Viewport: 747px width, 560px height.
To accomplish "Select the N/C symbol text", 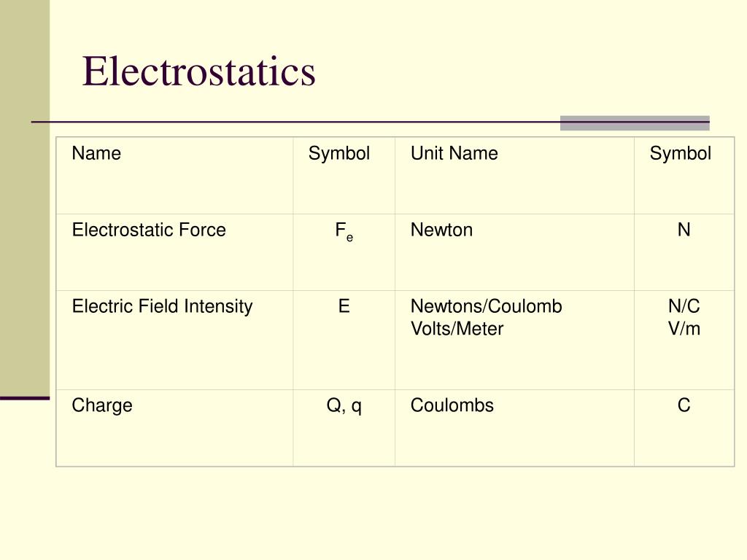I will click(684, 306).
